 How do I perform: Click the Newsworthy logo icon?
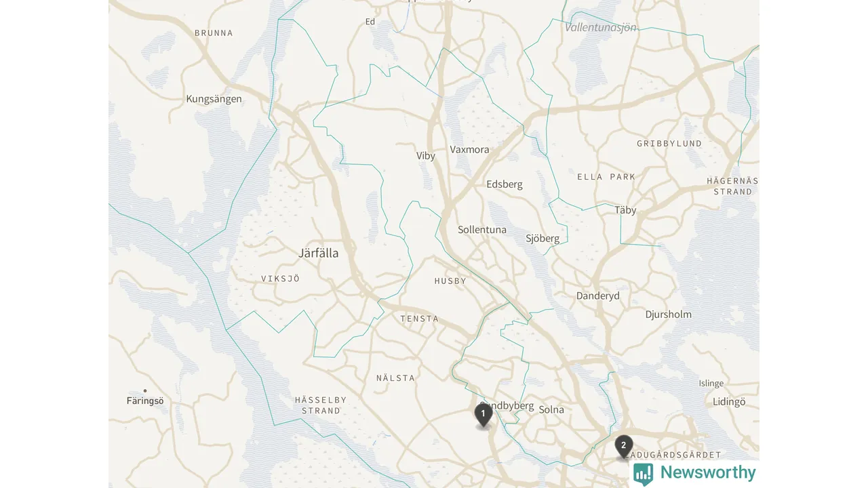pos(643,474)
